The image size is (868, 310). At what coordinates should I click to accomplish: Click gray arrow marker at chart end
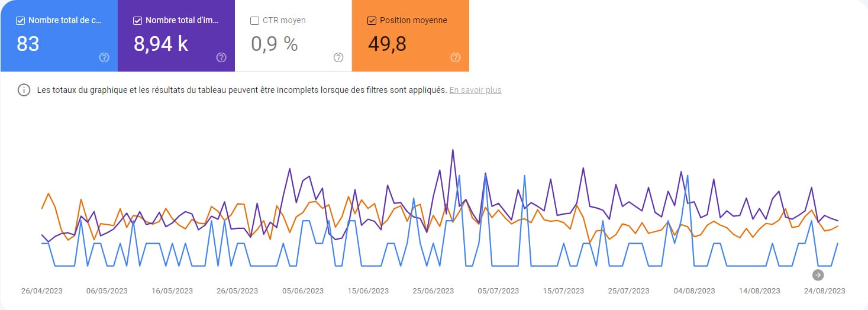pos(818,275)
